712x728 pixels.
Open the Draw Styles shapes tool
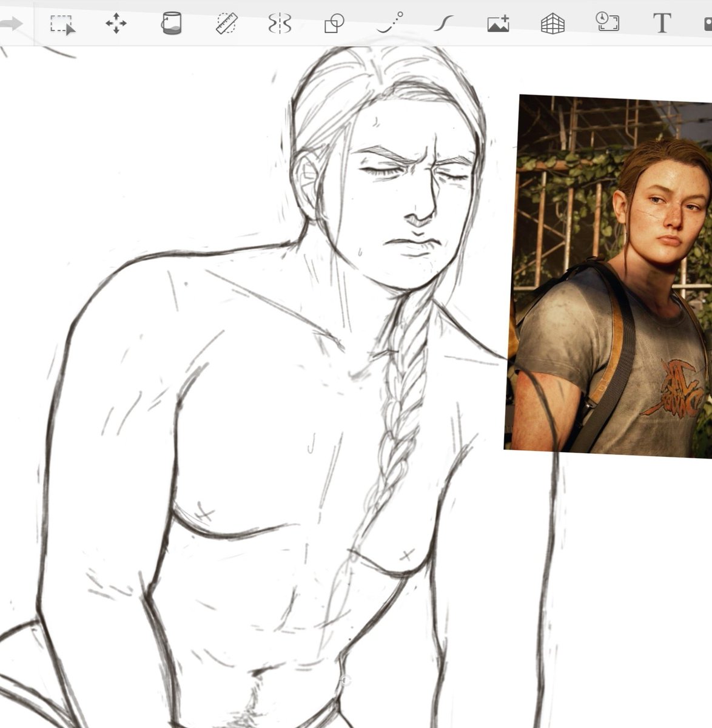(x=334, y=24)
